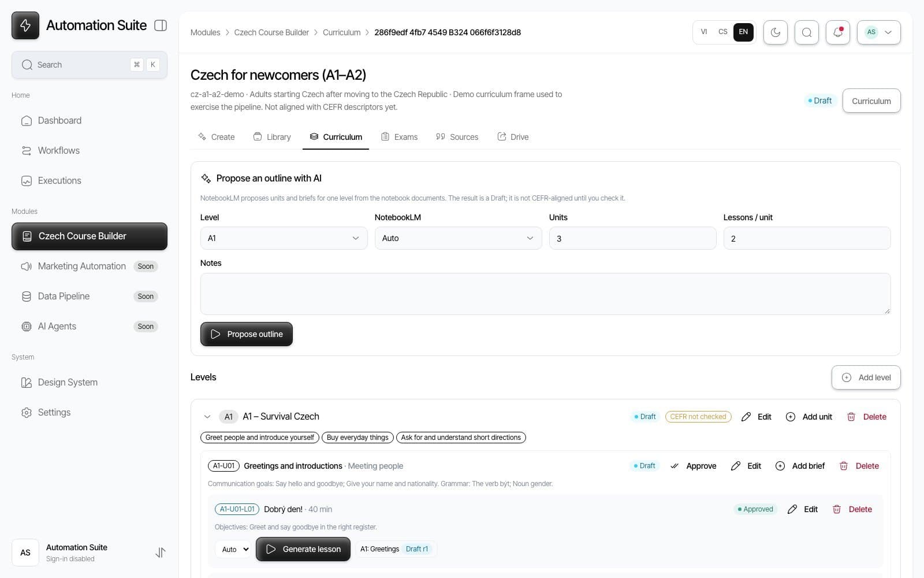
Task: Click the Automation Suite lightning logo
Action: tap(25, 25)
